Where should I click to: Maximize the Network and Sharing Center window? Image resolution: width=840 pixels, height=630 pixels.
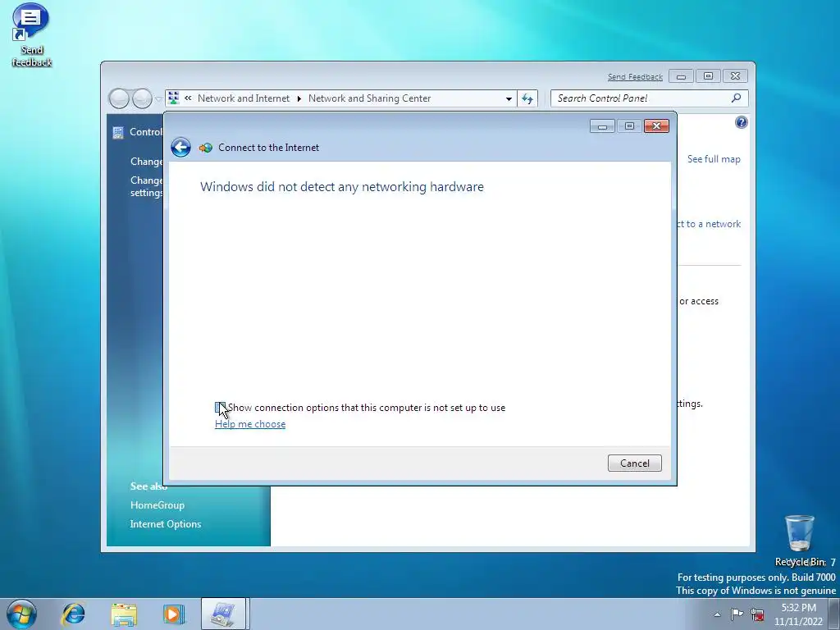[x=708, y=76]
